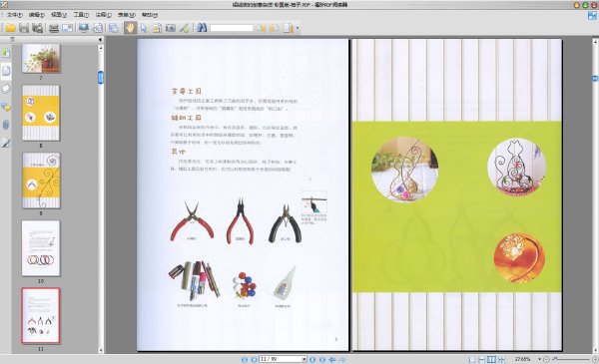
Task: Click the monitor full-screen icon
Action: pos(83,28)
